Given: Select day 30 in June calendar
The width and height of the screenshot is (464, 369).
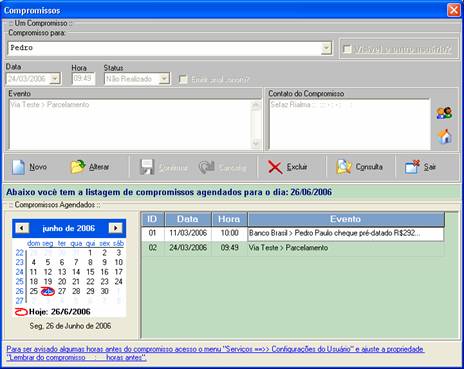Looking at the screenshot, I should (x=105, y=291).
